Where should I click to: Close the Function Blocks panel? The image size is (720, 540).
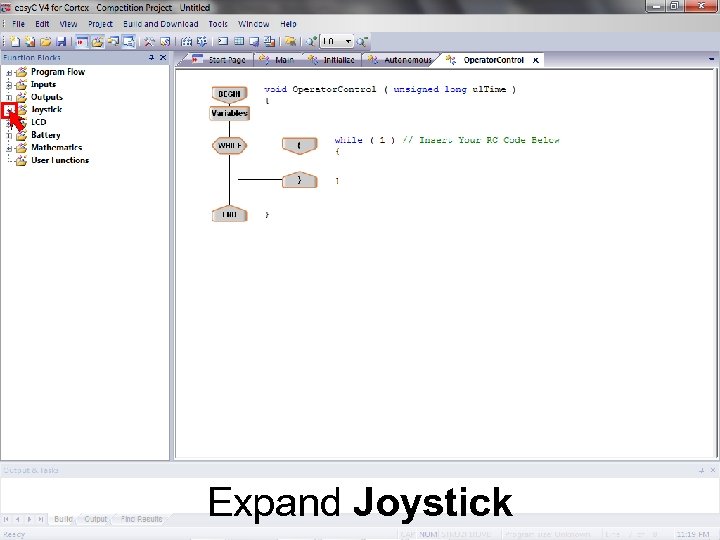(x=163, y=57)
